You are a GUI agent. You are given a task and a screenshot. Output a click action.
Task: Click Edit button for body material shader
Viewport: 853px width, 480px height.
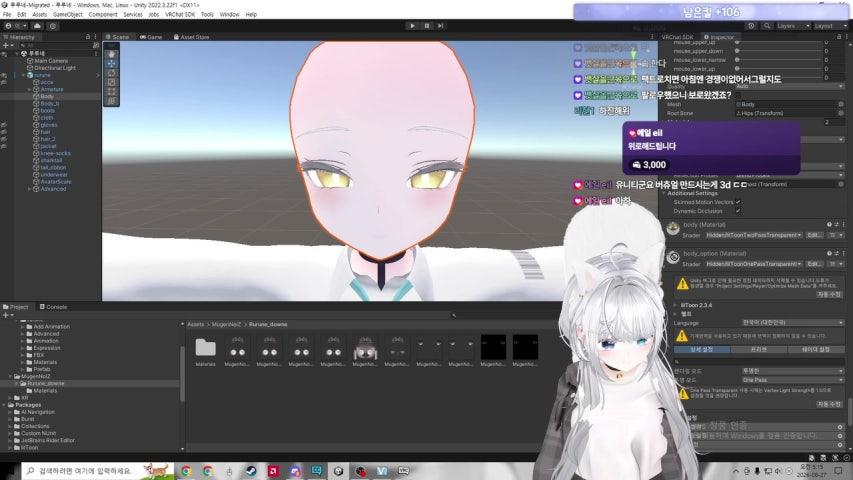(x=814, y=235)
